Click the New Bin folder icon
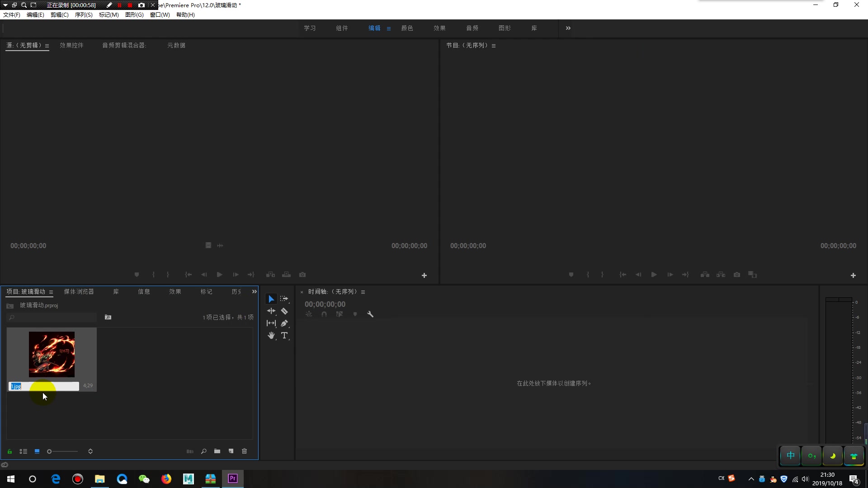 click(217, 451)
